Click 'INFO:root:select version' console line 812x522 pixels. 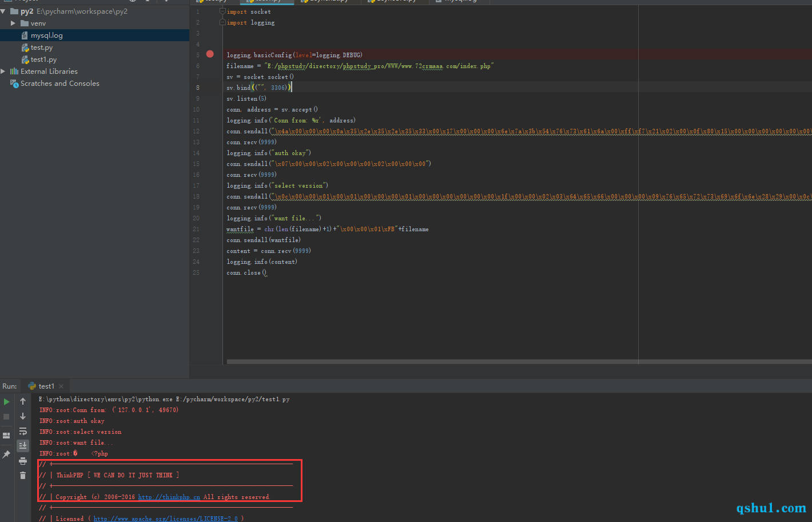81,432
